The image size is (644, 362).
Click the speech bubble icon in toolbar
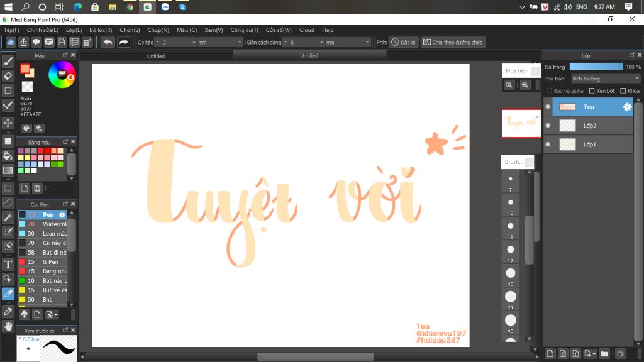pyautogui.click(x=36, y=42)
